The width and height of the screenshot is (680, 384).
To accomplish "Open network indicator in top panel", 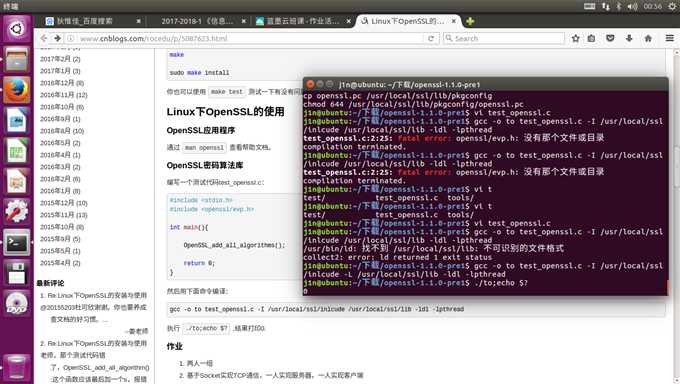I will click(605, 6).
